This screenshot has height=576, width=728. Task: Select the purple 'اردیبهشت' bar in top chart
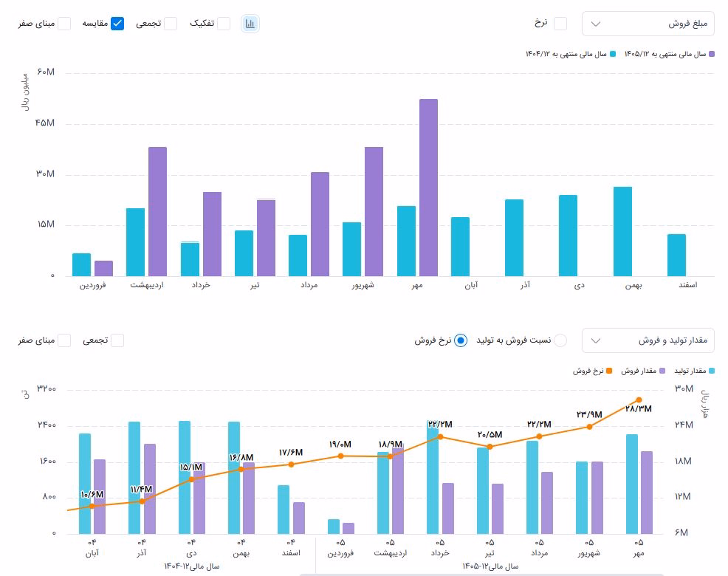158,212
